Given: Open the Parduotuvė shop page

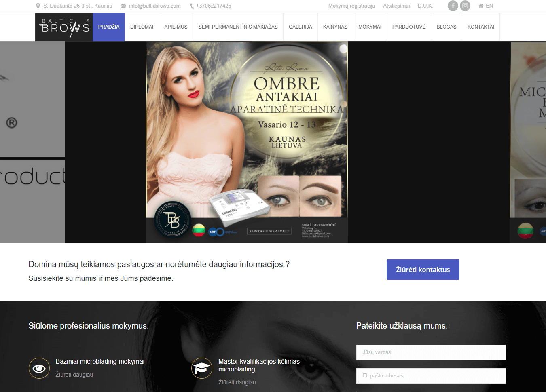Looking at the screenshot, I should pyautogui.click(x=409, y=27).
